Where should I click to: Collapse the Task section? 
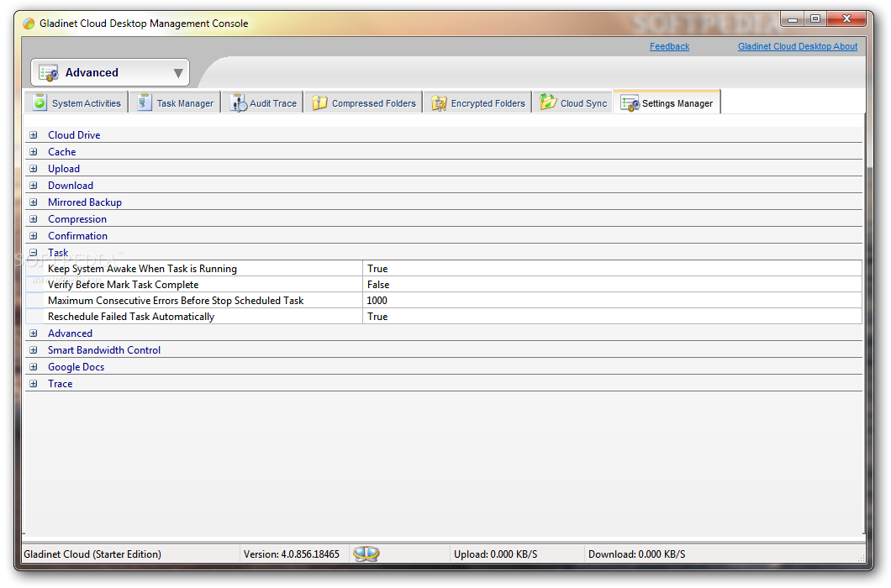pyautogui.click(x=34, y=253)
